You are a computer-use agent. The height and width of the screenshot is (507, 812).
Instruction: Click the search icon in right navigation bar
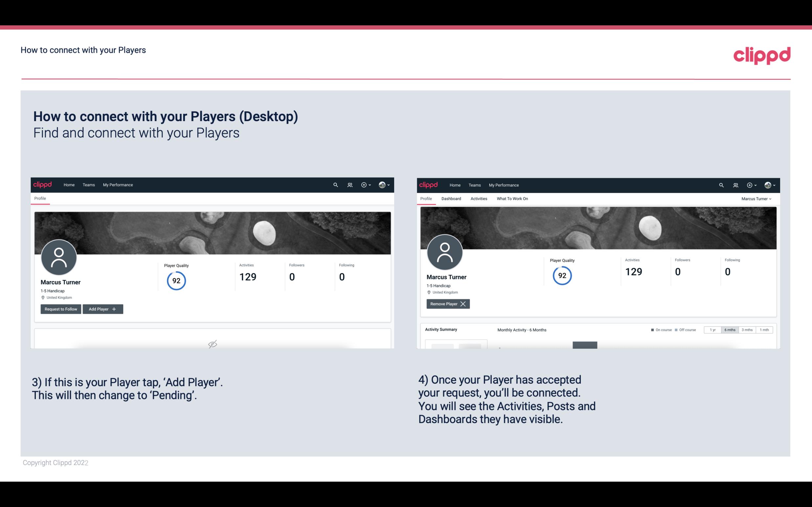click(x=720, y=184)
